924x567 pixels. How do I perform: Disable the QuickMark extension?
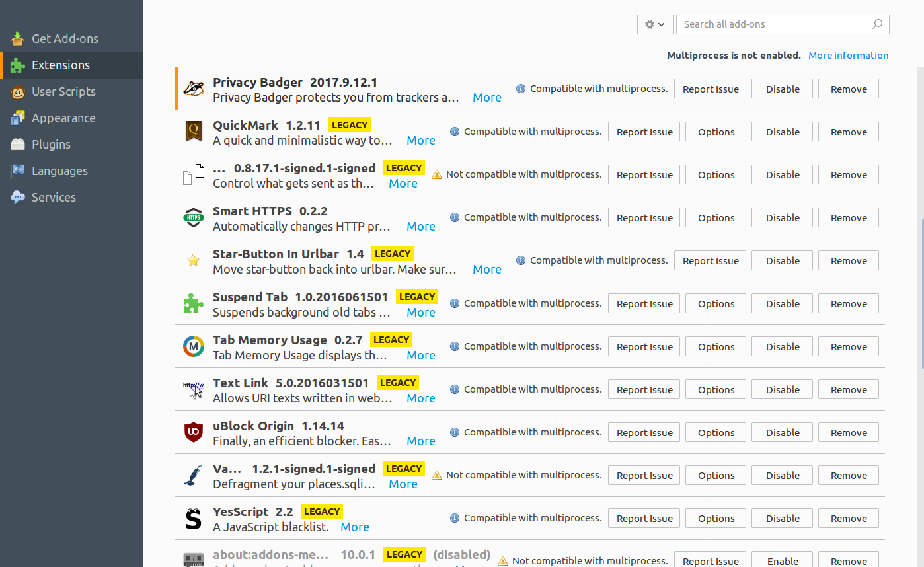coord(783,132)
